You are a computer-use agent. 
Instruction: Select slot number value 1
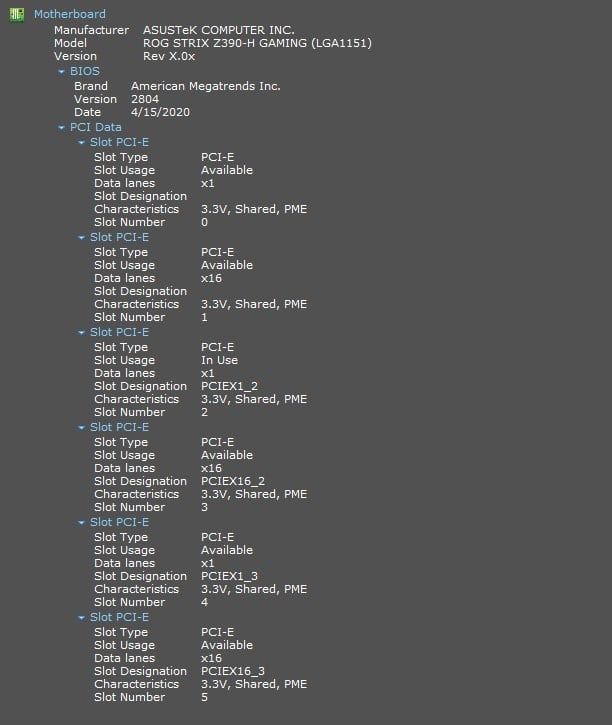coord(204,317)
